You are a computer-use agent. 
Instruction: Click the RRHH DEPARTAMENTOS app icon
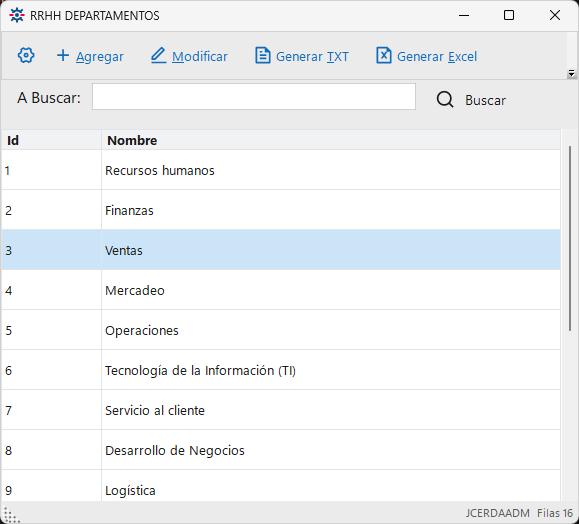(x=17, y=16)
